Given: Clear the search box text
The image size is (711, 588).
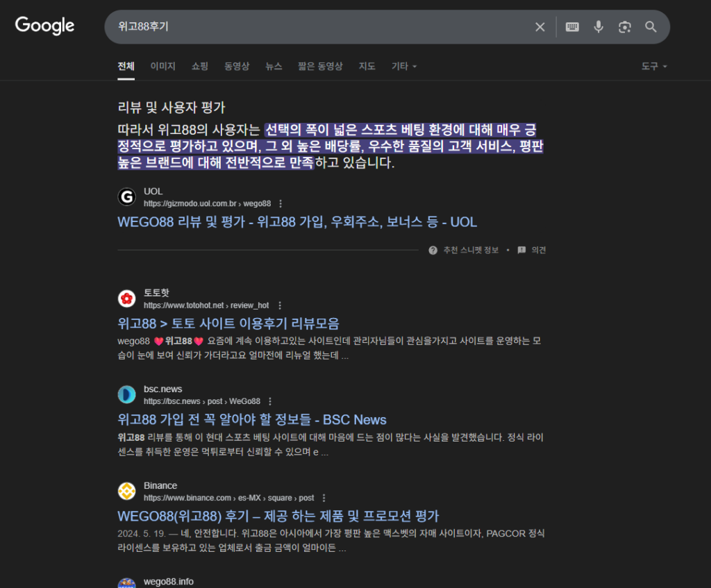Looking at the screenshot, I should (539, 27).
